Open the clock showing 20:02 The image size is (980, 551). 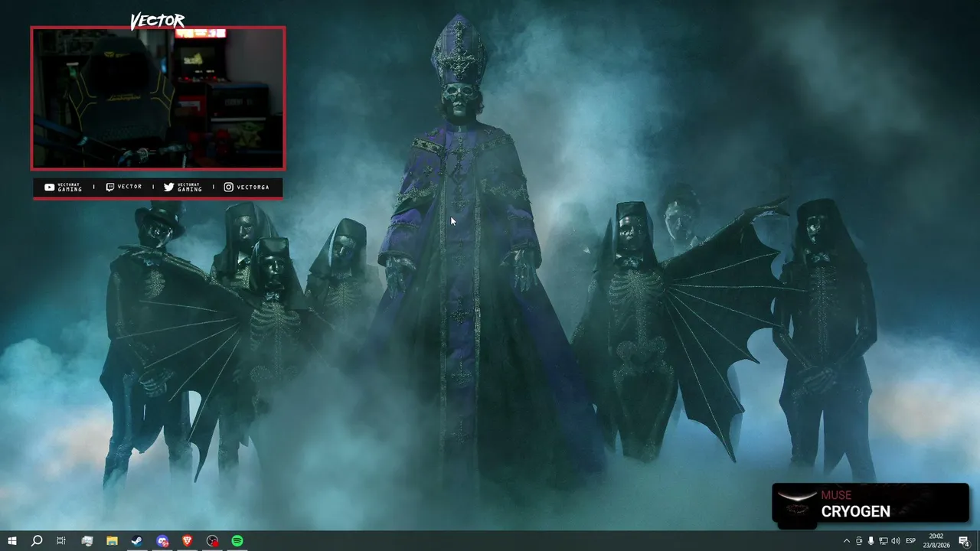[x=936, y=540]
